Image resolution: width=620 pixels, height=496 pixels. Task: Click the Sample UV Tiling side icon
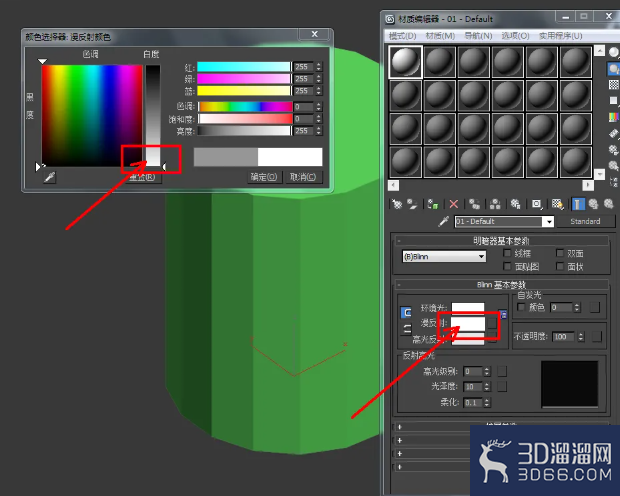613,100
